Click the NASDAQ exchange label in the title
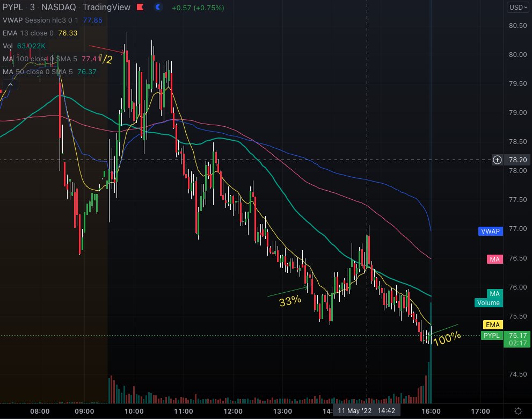This screenshot has width=532, height=419. [59, 7]
